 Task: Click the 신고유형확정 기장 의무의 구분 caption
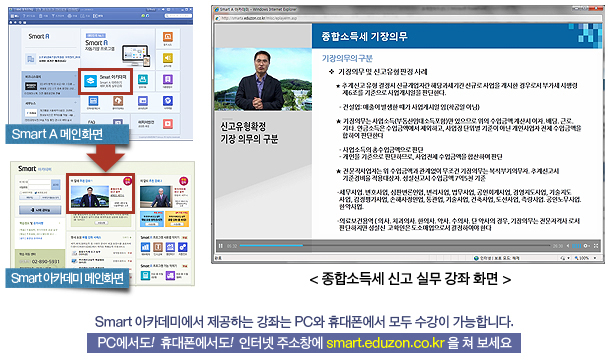pyautogui.click(x=249, y=133)
